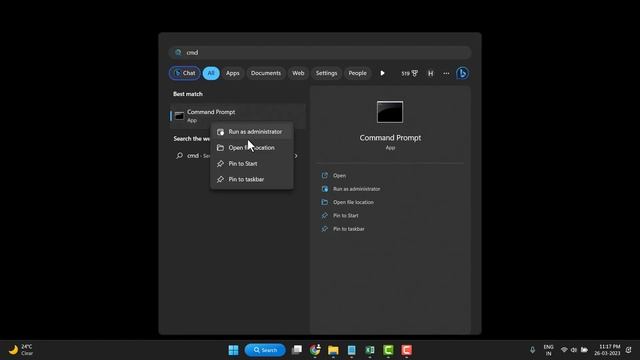The height and width of the screenshot is (360, 640).
Task: Open the weather widget showing 24°C
Action: tap(21, 350)
